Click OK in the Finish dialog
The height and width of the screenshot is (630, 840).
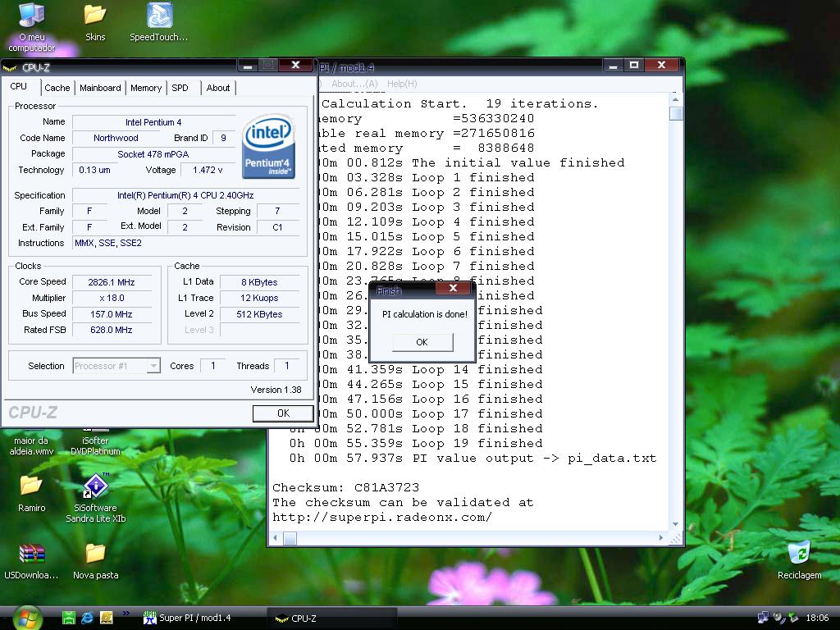[x=422, y=342]
